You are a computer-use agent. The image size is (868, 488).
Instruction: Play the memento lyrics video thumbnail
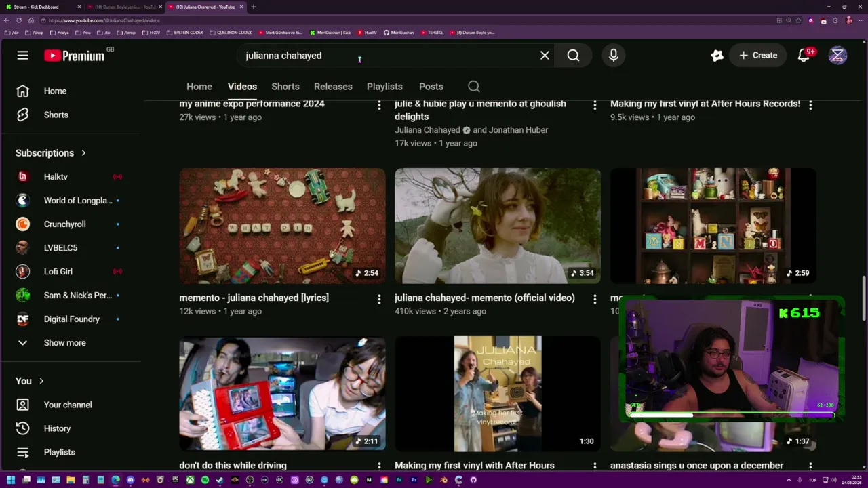click(x=282, y=226)
